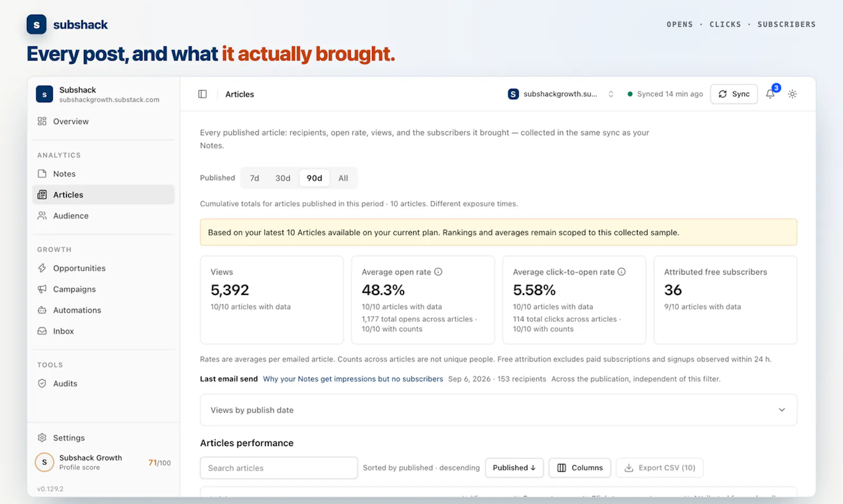Select the All published filter
Viewport: 843px width, 504px height.
pyautogui.click(x=343, y=178)
